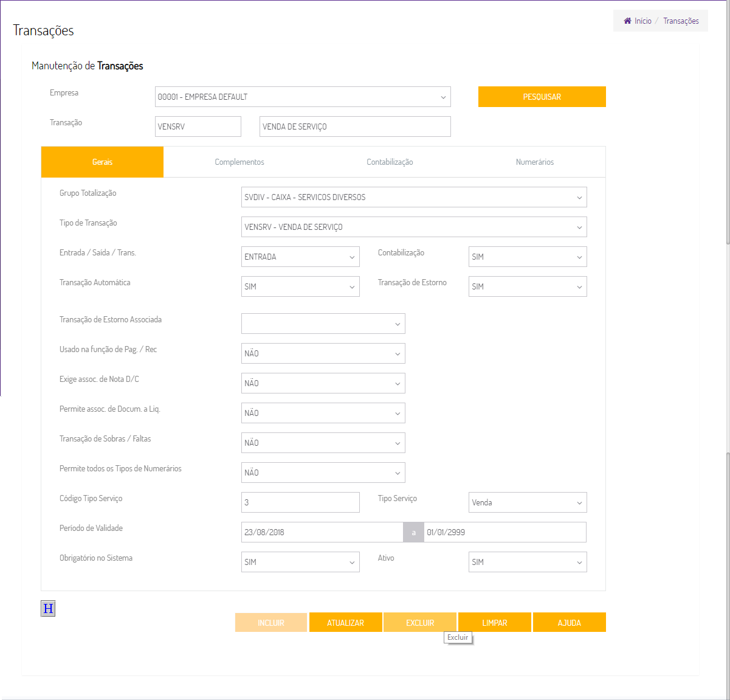Click the validity start date 23/08/2018 field

(322, 532)
